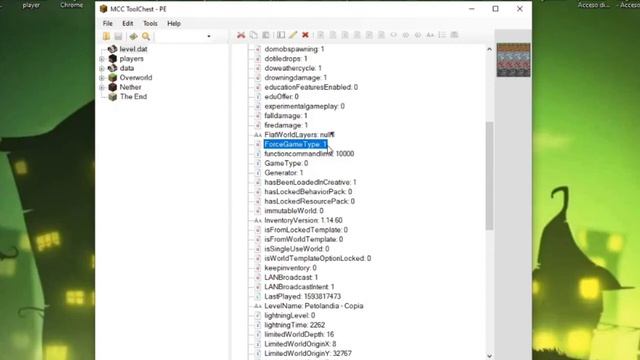Click the add compound tag icon
This screenshot has height=360, width=640.
454,35
